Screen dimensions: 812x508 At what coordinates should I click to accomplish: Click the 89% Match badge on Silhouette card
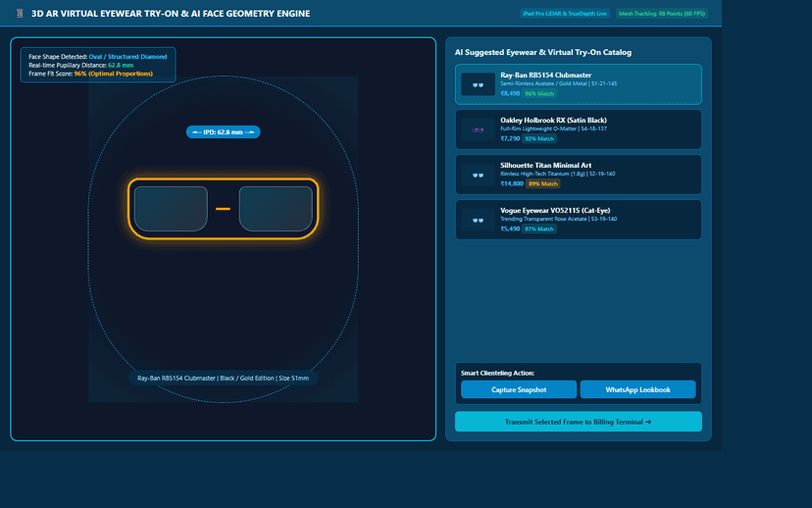coord(542,183)
